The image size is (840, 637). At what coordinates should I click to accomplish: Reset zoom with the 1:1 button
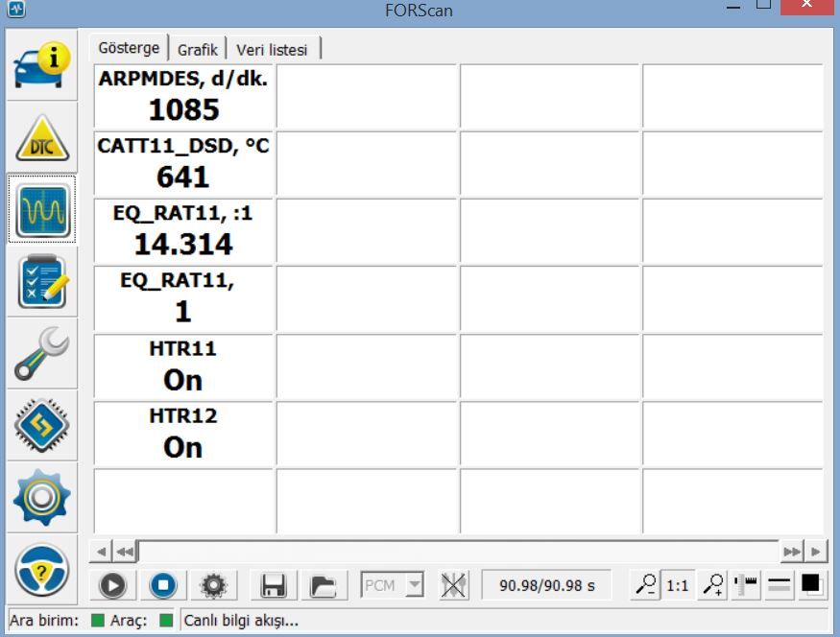tap(678, 585)
